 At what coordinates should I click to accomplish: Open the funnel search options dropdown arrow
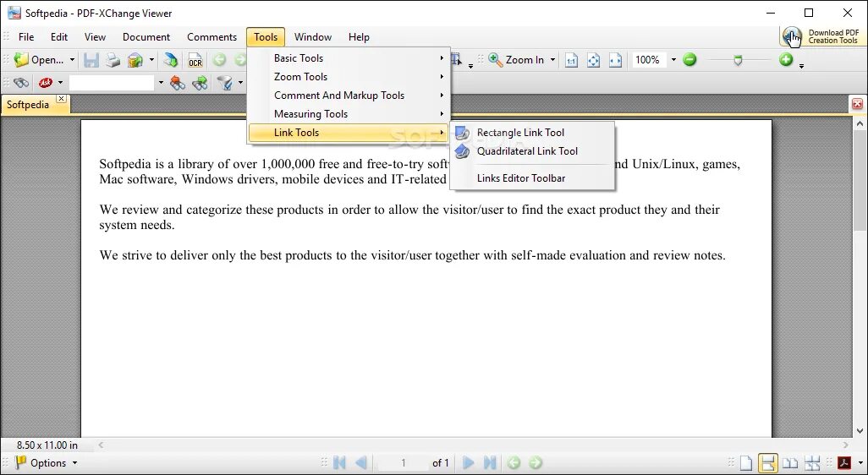[x=241, y=84]
